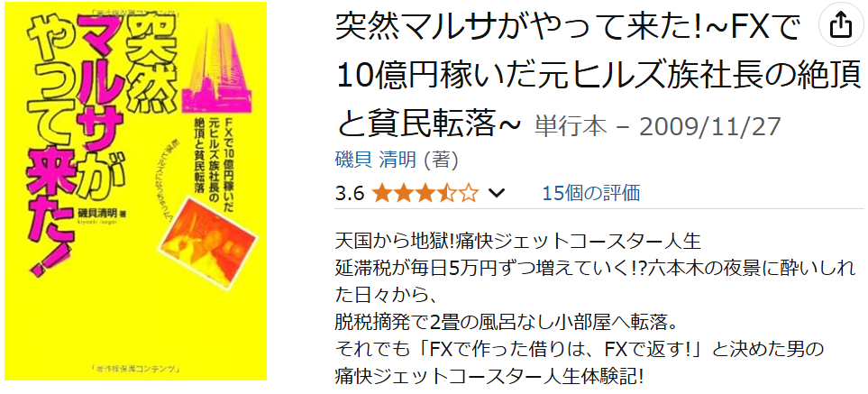Click the last line ending 人生体験記!

coord(489,377)
